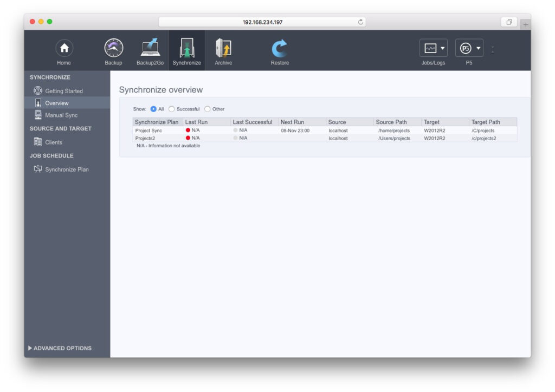This screenshot has height=392, width=555.
Task: Click the browser reload icon in address bar
Action: (360, 22)
